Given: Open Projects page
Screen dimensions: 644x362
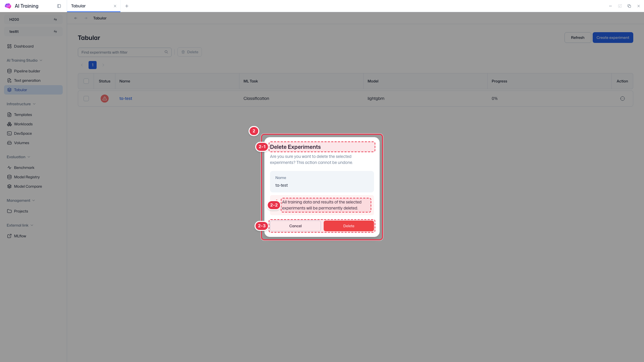Looking at the screenshot, I should [x=33, y=211].
